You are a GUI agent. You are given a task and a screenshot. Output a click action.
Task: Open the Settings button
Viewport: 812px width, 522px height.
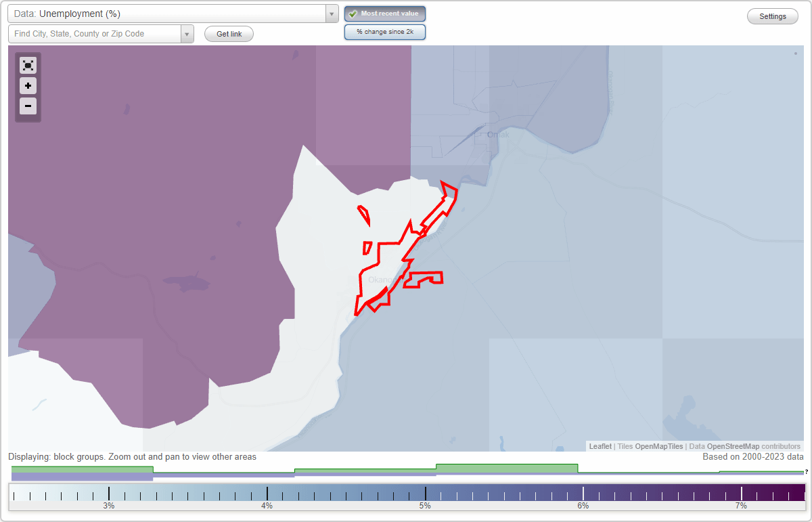click(773, 17)
